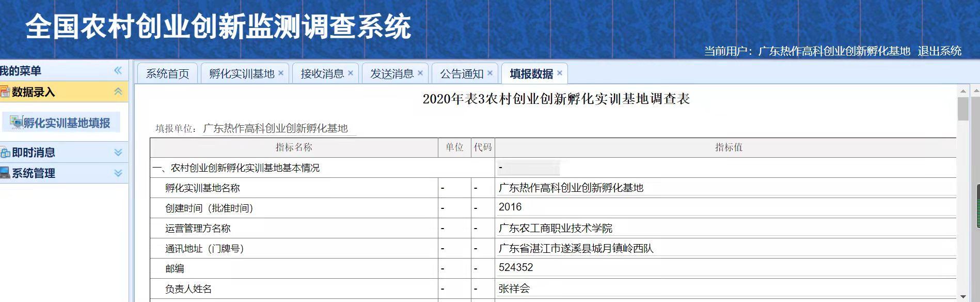Close the 发送消息 tab
Screen dimensions: 980x302
420,73
